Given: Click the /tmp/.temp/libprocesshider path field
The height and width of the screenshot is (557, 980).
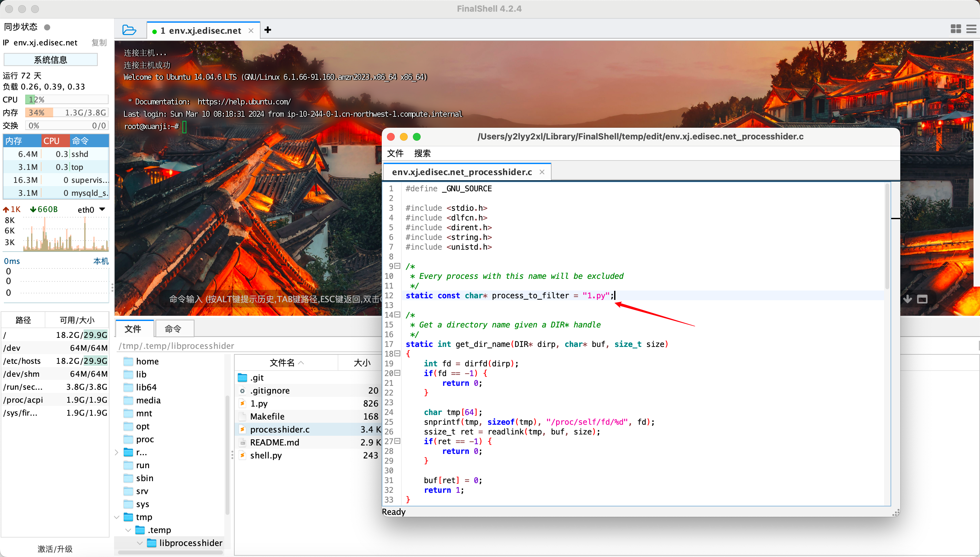Looking at the screenshot, I should point(249,346).
